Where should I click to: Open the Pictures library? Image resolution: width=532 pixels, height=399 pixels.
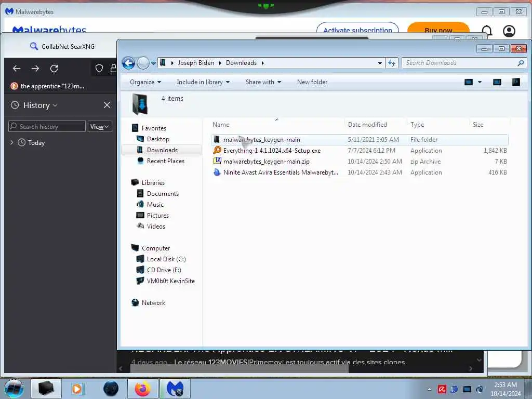point(158,216)
